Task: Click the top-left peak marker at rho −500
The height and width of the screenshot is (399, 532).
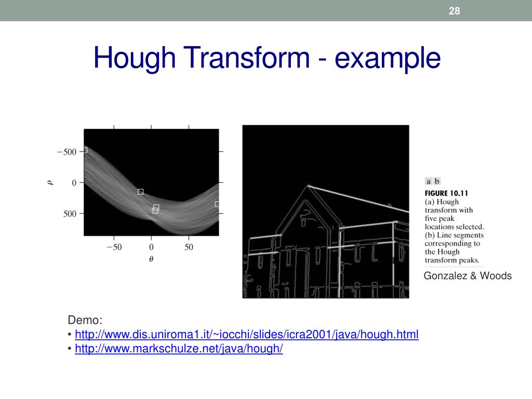Action: point(86,150)
